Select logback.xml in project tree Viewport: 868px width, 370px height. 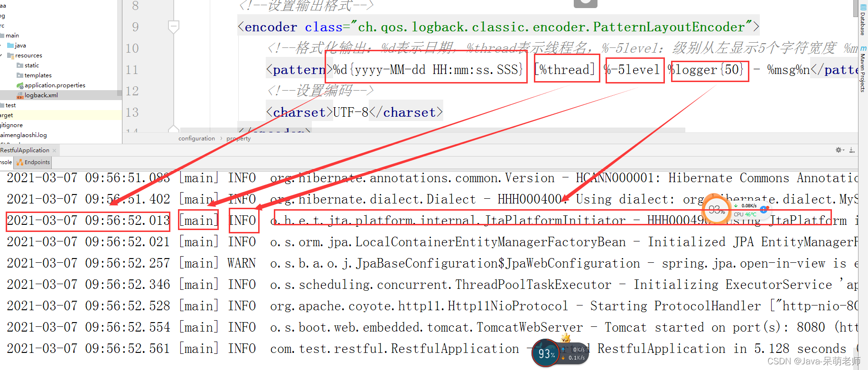click(41, 95)
